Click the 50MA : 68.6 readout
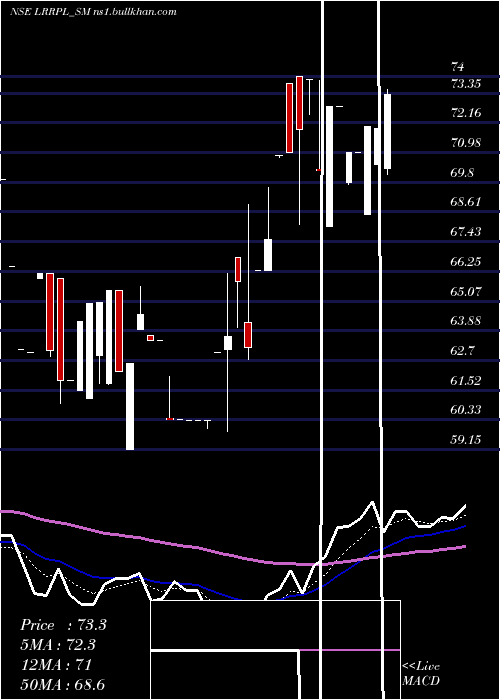The height and width of the screenshot is (700, 500). click(63, 684)
